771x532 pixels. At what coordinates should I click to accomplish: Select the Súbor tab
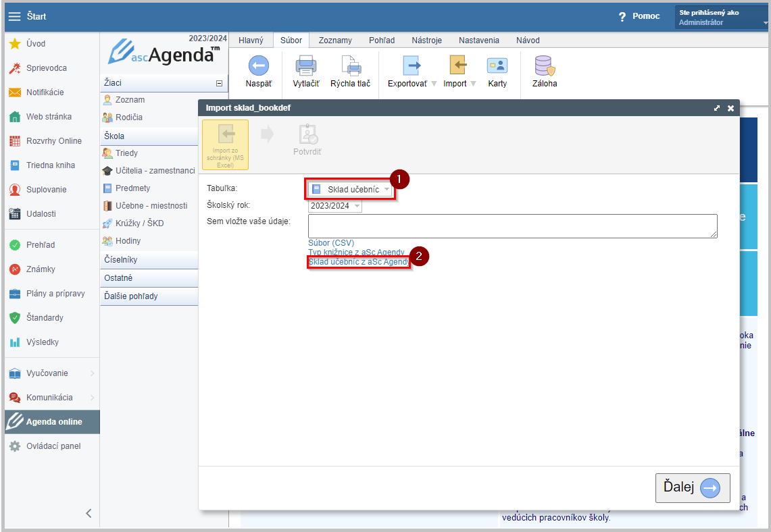291,41
